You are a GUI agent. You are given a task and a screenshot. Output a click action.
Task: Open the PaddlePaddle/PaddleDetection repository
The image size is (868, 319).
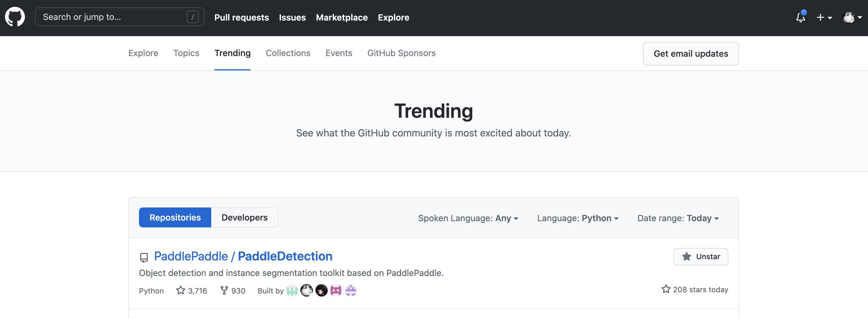[243, 256]
